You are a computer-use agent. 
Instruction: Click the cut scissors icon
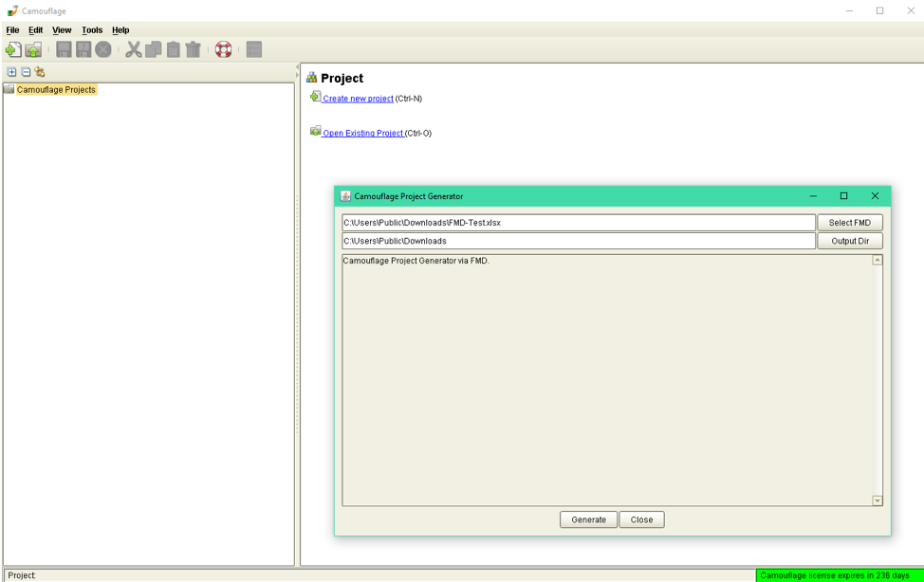tap(133, 49)
